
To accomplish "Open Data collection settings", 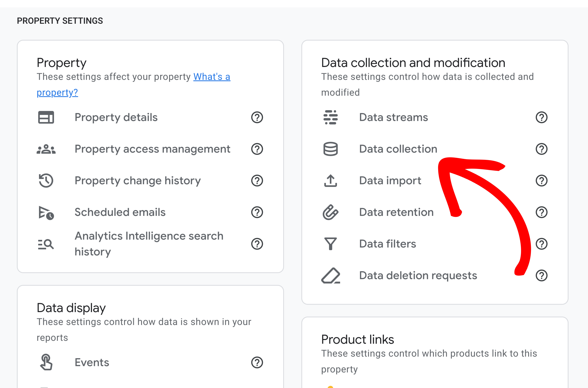I will pyautogui.click(x=398, y=149).
